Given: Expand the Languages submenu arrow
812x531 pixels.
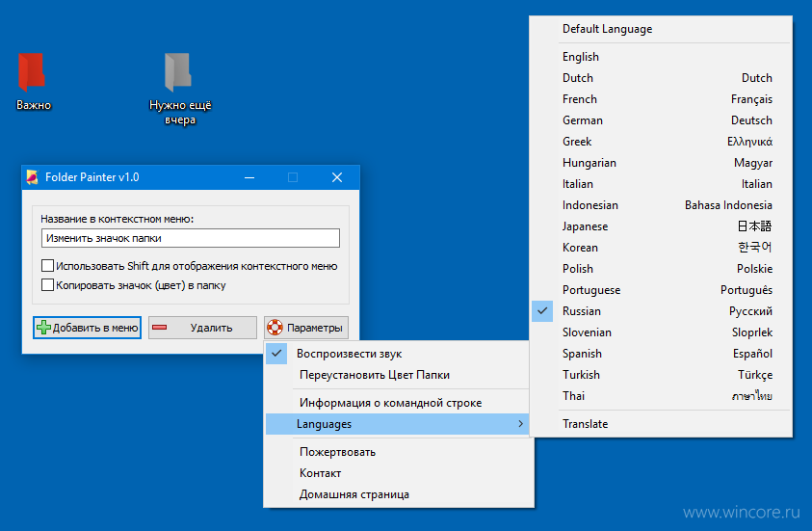Looking at the screenshot, I should (520, 424).
